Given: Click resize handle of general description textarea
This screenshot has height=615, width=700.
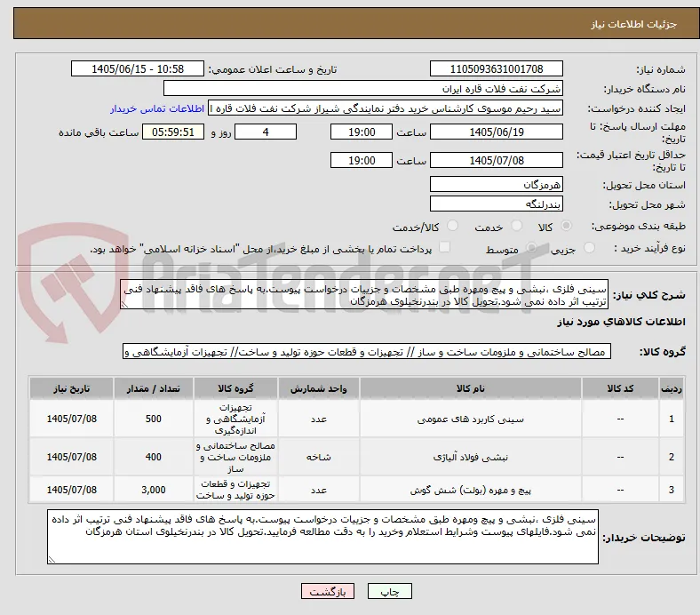Looking at the screenshot, I should click(x=125, y=305).
